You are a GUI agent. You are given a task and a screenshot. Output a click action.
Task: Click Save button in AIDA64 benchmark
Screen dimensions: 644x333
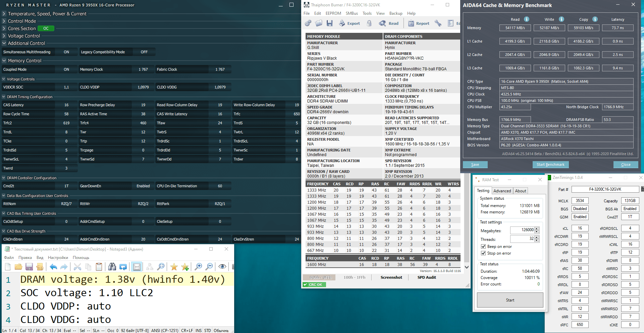(x=475, y=164)
